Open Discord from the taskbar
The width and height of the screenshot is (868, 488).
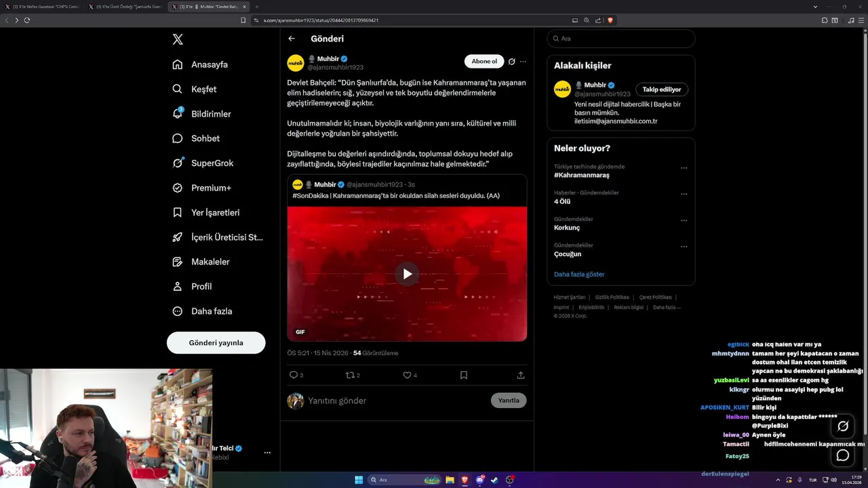tap(480, 480)
